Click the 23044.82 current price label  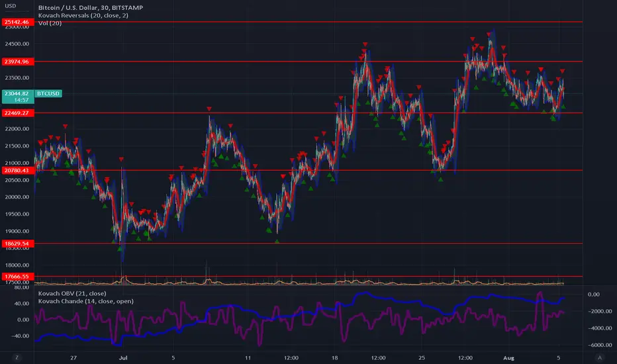click(17, 93)
